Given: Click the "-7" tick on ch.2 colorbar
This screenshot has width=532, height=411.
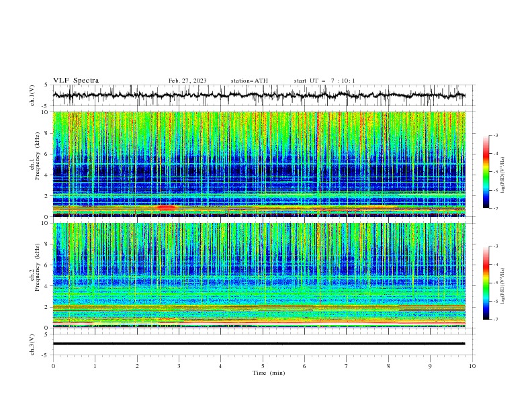Looking at the screenshot, I should [x=495, y=320].
